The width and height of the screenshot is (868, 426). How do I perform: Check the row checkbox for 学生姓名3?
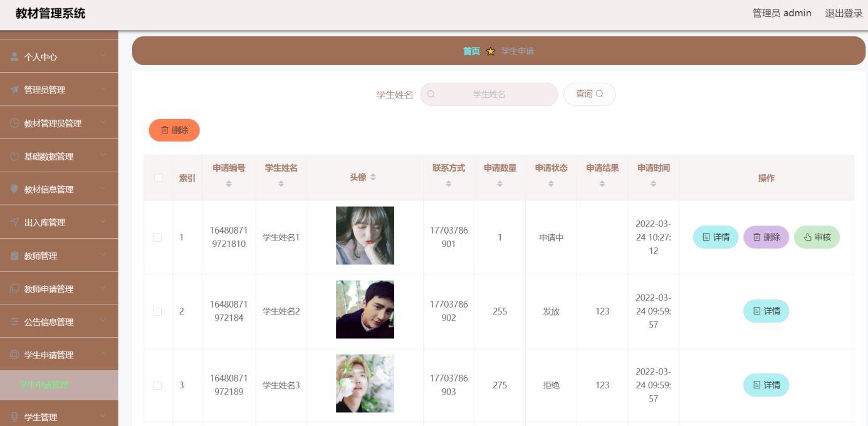[x=157, y=385]
